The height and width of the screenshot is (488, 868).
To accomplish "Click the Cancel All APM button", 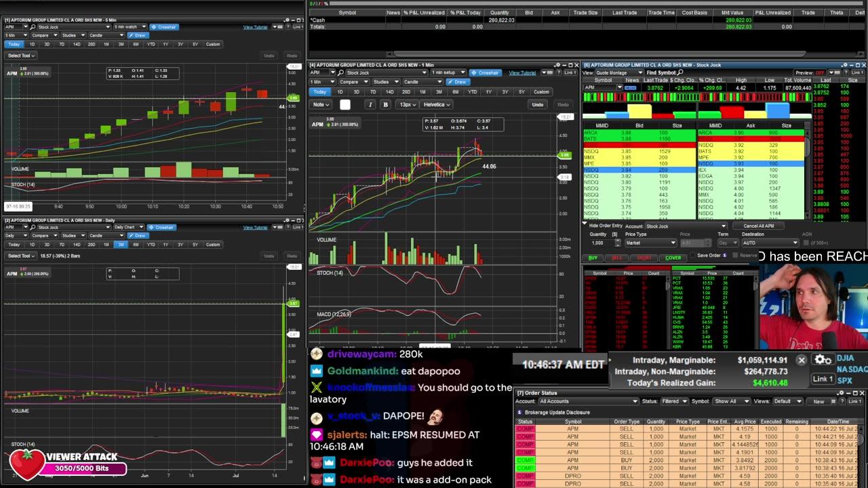I will (x=759, y=226).
